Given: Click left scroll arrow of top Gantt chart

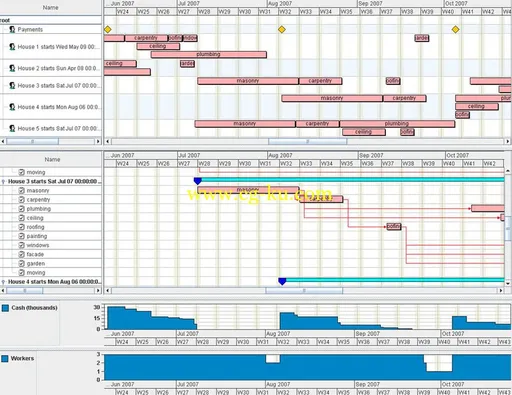Looking at the screenshot, I should [x=108, y=141].
